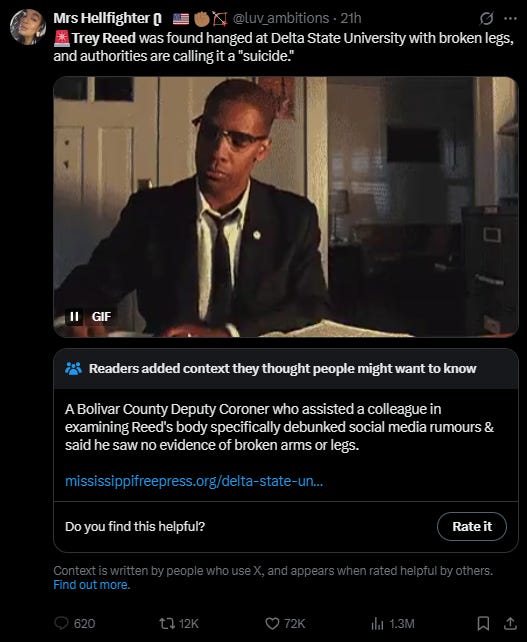Viewport: 527px width, 642px height.
Task: Open the three-dot more options menu
Action: pos(510,18)
